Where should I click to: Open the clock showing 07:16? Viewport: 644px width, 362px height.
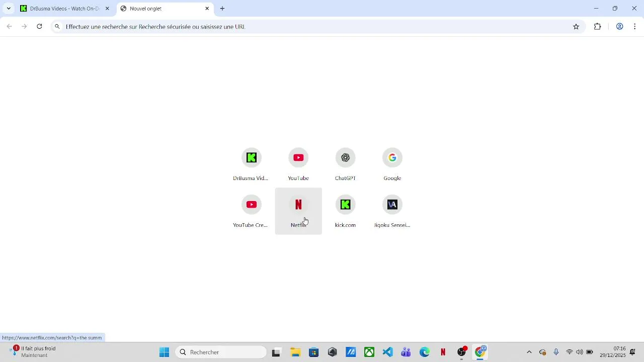click(x=612, y=352)
